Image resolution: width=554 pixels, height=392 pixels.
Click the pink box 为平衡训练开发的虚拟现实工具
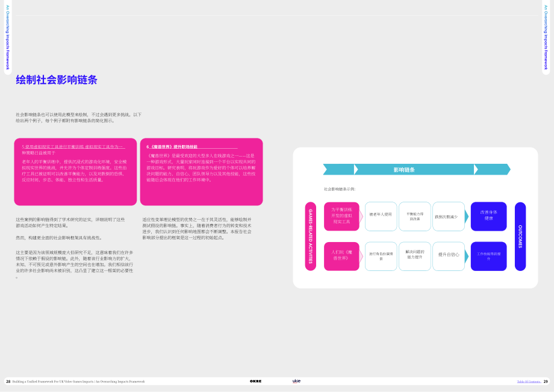(x=341, y=216)
